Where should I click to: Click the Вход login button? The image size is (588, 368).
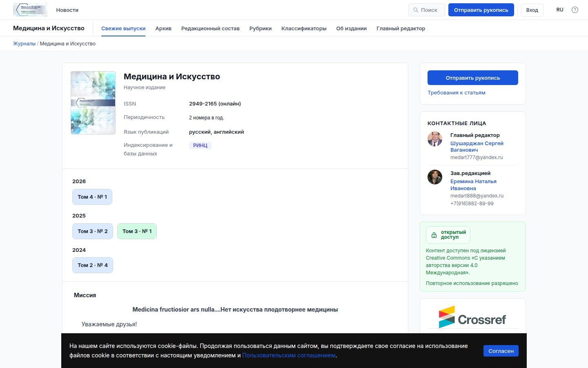tap(532, 10)
